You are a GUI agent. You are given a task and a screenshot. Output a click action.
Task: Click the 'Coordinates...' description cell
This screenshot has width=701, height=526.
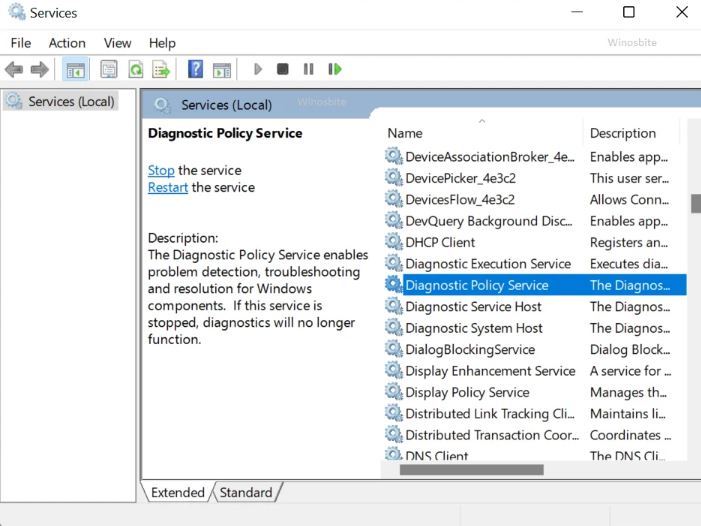click(x=630, y=435)
